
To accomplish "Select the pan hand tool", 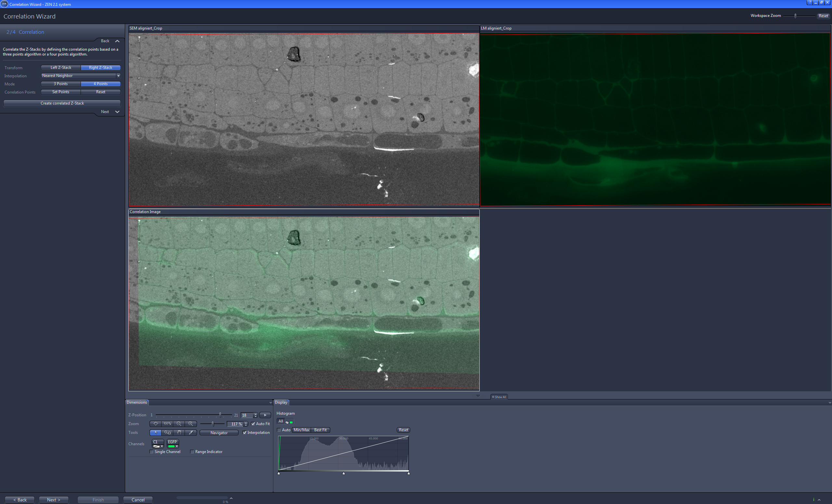I will [179, 433].
